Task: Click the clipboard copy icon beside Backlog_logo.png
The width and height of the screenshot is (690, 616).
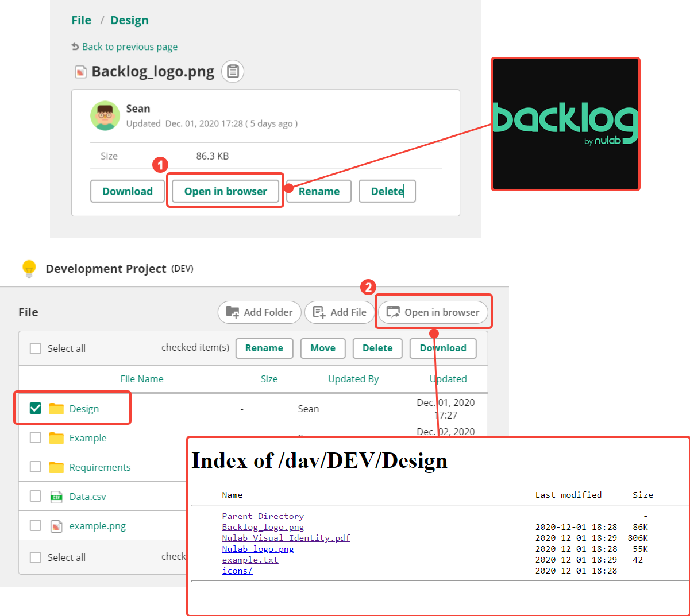Action: tap(233, 71)
